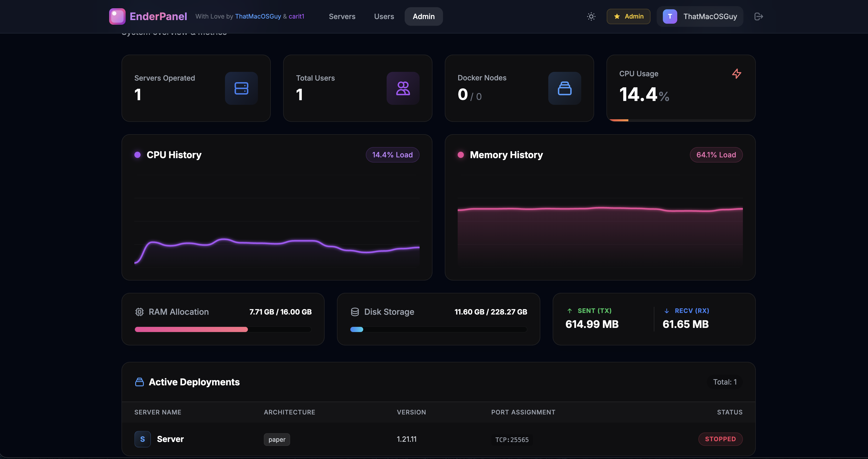Click the SENT TX upward arrow icon
This screenshot has width=868, height=459.
(569, 311)
